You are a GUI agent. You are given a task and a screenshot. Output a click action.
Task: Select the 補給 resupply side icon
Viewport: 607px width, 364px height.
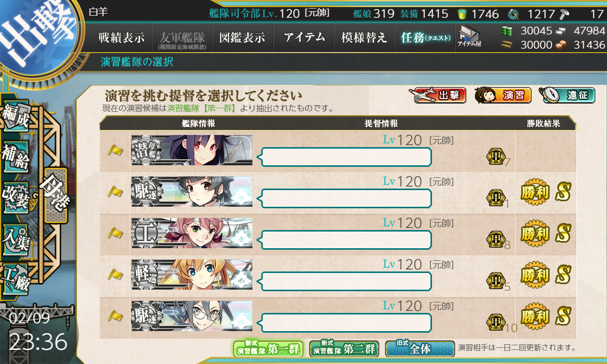15,158
